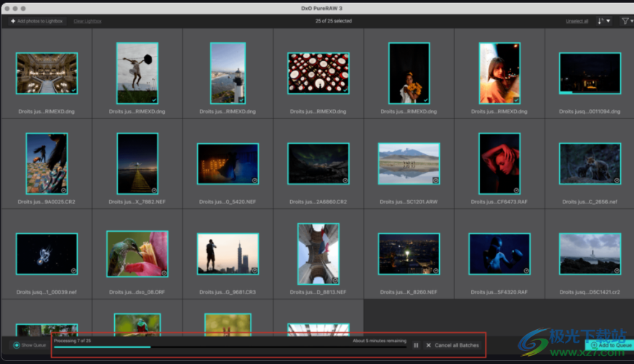Click the Unselect all link
The image size is (634, 364).
click(x=577, y=21)
